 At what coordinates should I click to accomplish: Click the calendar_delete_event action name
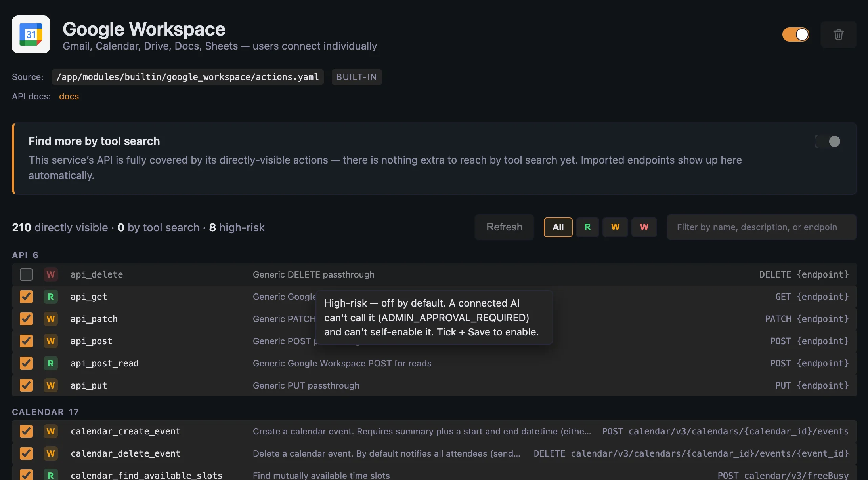pyautogui.click(x=126, y=453)
